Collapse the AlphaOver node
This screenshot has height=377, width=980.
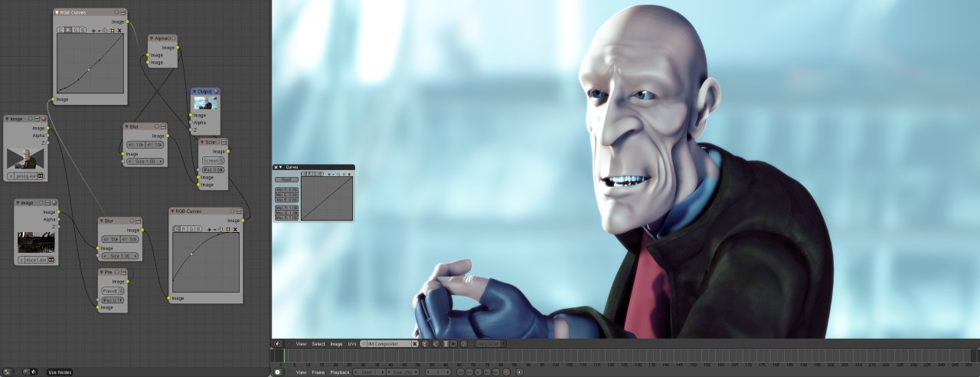pos(152,38)
